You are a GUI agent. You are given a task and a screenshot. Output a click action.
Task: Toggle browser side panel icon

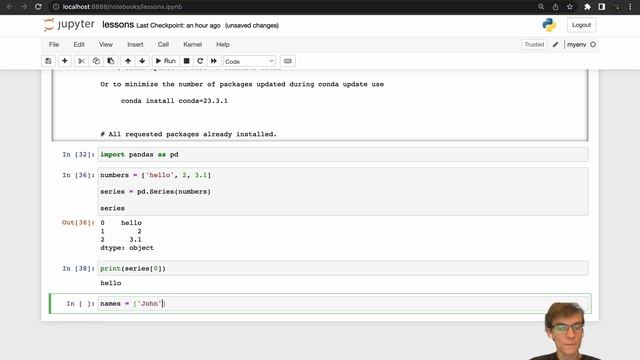(602, 7)
